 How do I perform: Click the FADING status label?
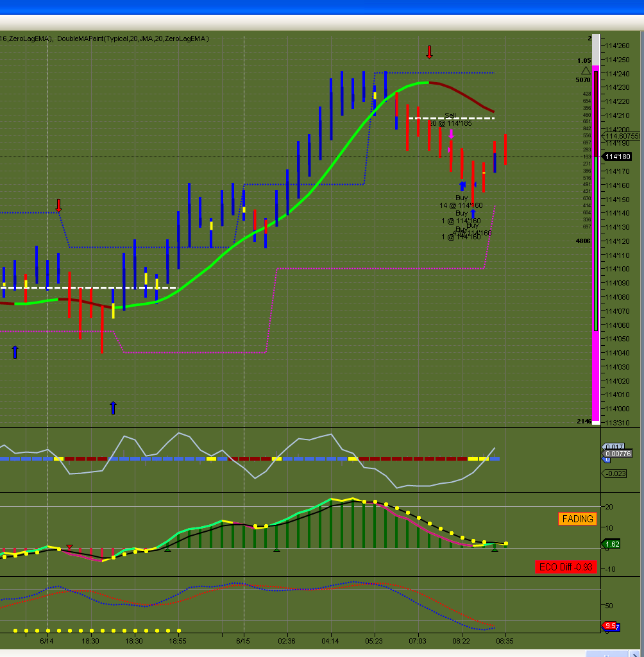click(x=577, y=518)
